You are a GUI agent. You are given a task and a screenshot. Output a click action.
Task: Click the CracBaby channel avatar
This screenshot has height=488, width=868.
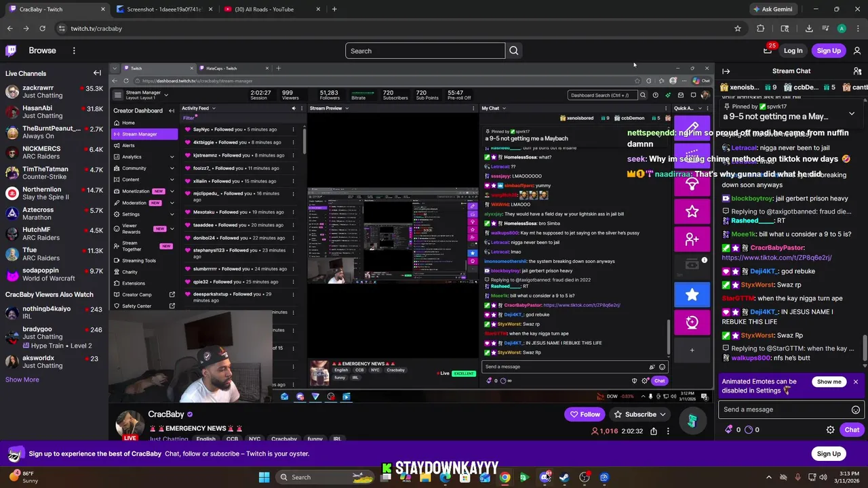(x=130, y=424)
